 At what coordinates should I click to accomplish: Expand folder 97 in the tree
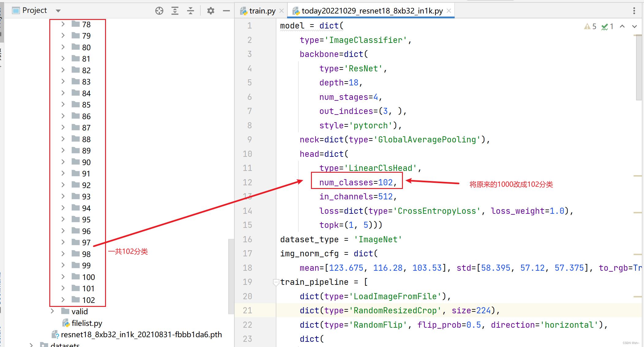click(63, 242)
